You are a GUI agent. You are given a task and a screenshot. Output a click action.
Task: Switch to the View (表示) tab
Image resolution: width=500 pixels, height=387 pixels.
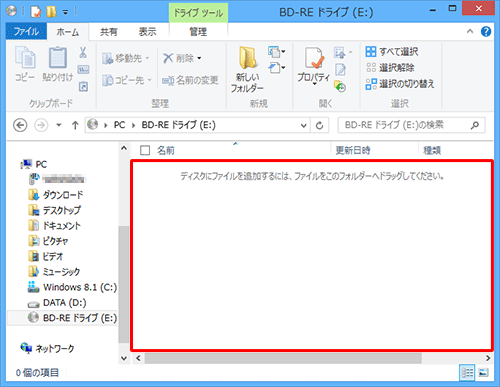click(x=147, y=32)
